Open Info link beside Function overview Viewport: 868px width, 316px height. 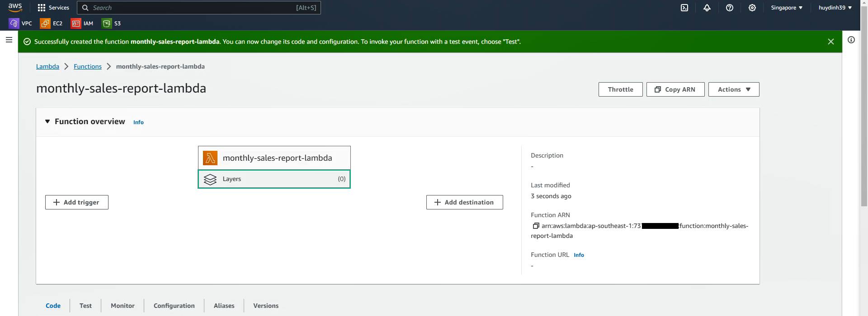(138, 122)
